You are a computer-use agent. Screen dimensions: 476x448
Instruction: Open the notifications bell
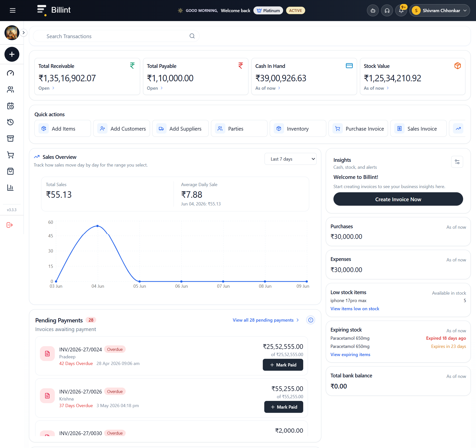pos(401,11)
